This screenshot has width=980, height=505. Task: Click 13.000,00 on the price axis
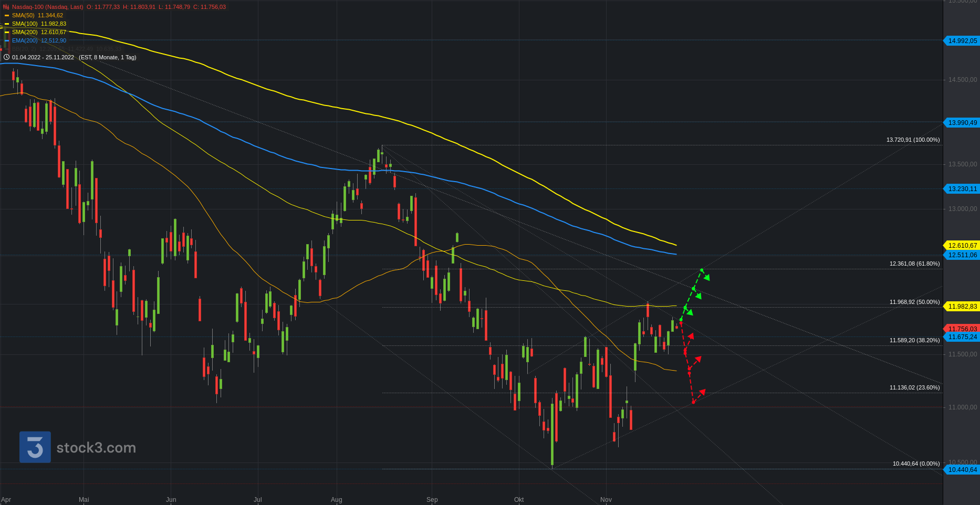tap(962, 209)
